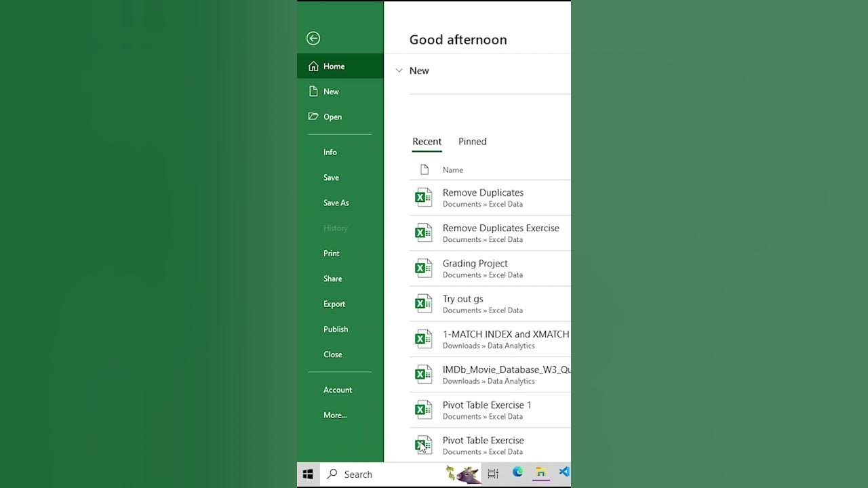Screen dimensions: 868x488
Task: Click the search magnifier icon in taskbar
Action: pos(332,474)
